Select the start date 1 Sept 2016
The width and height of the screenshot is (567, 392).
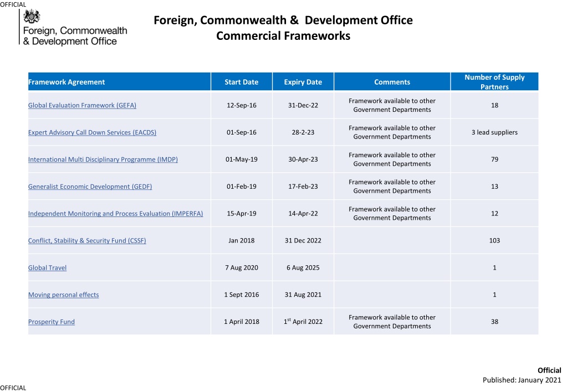(242, 295)
